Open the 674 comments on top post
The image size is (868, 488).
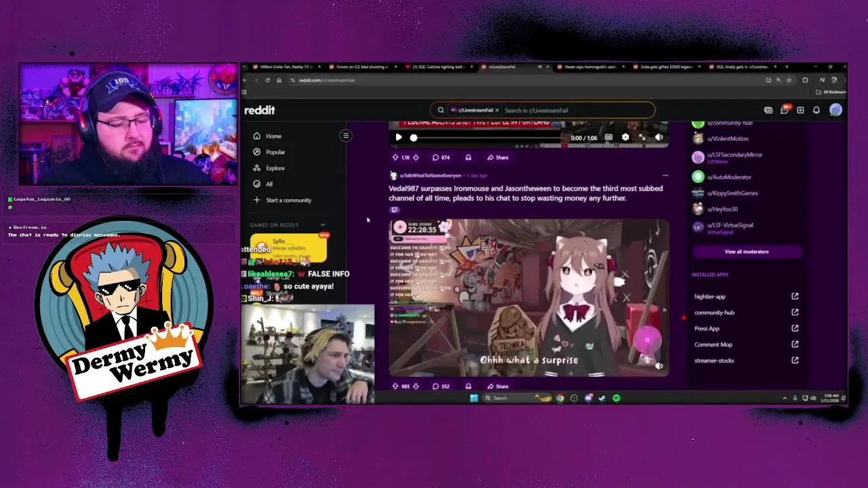click(x=441, y=157)
